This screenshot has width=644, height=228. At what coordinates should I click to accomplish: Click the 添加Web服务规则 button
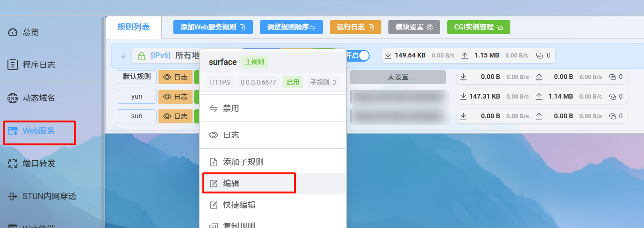(213, 27)
